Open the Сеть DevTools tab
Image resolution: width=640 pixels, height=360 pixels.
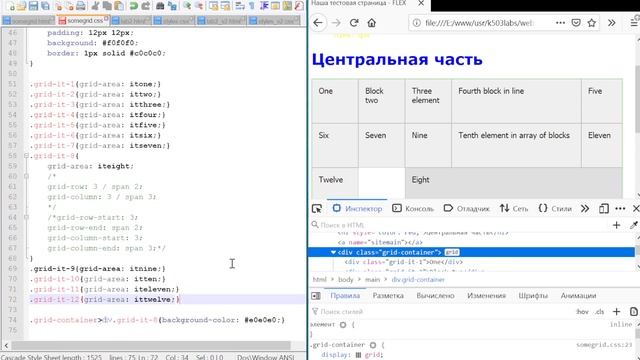click(514, 209)
